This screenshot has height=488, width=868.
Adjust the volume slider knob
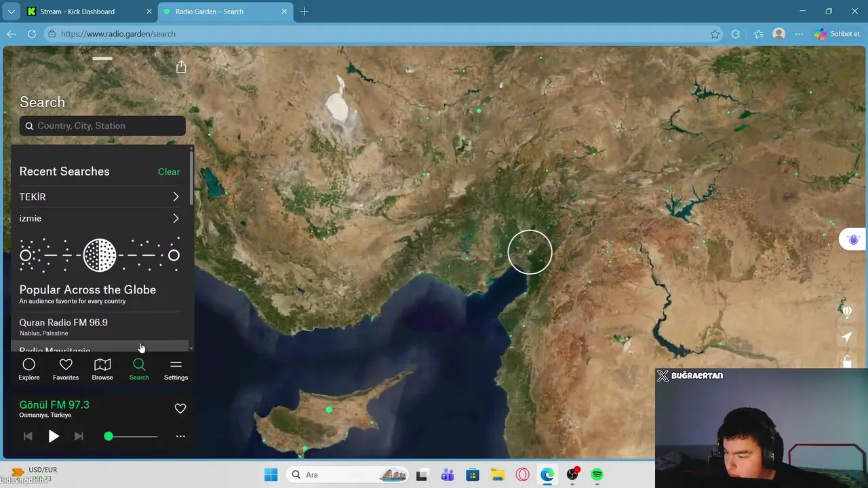108,436
